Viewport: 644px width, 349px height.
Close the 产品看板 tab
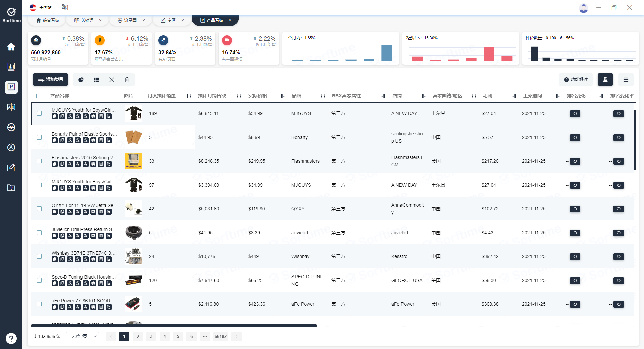(230, 20)
